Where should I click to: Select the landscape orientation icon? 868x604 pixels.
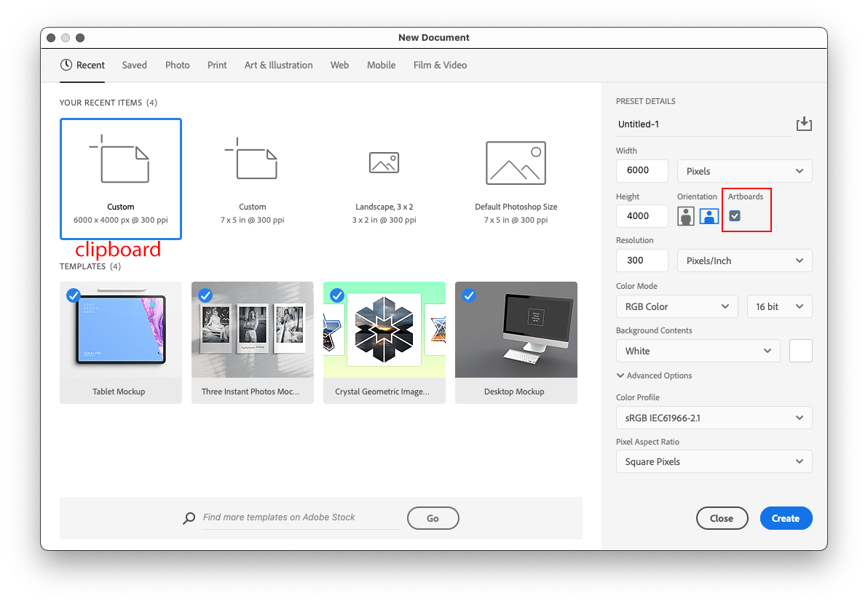coord(709,215)
